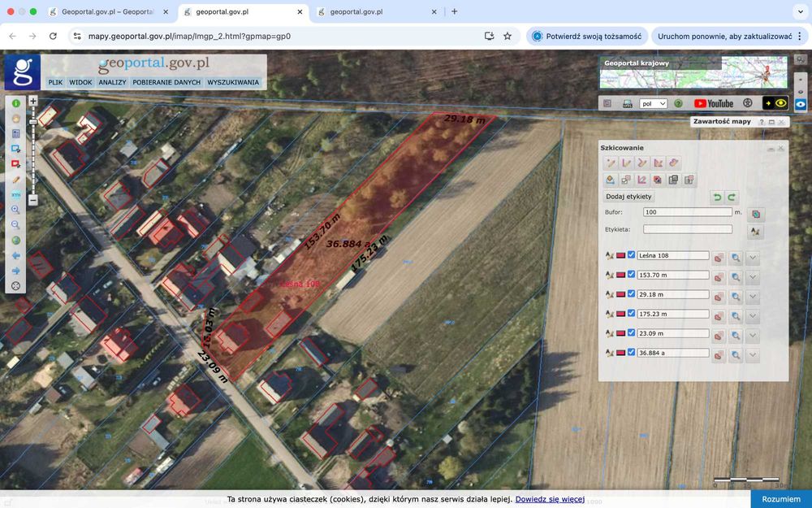Click the Rozumiem cookie button
The width and height of the screenshot is (812, 508).
tap(781, 499)
